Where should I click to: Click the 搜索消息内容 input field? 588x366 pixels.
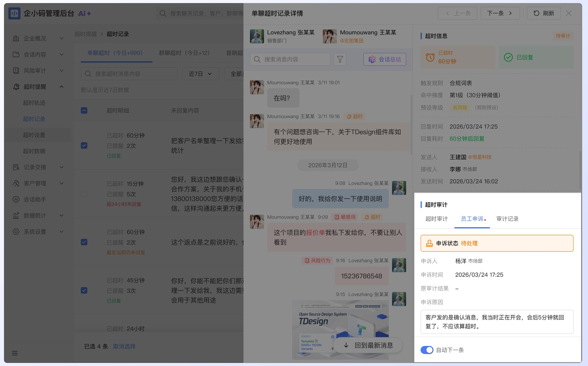(x=290, y=59)
